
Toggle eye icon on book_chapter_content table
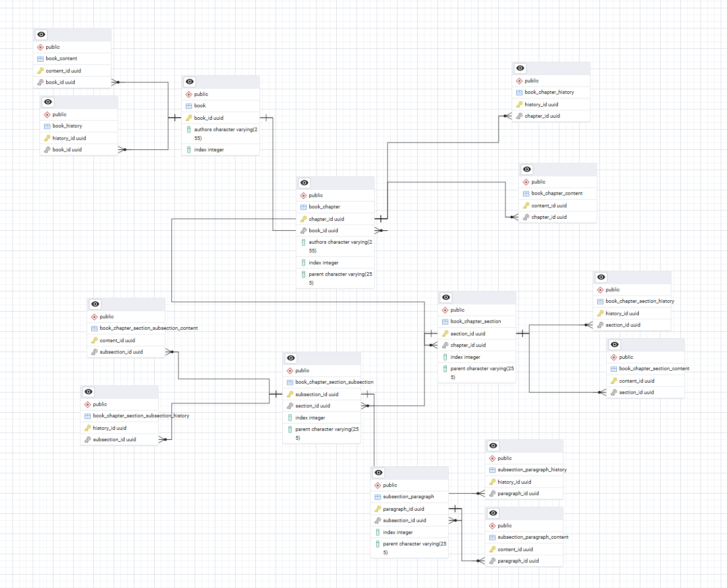pyautogui.click(x=527, y=170)
